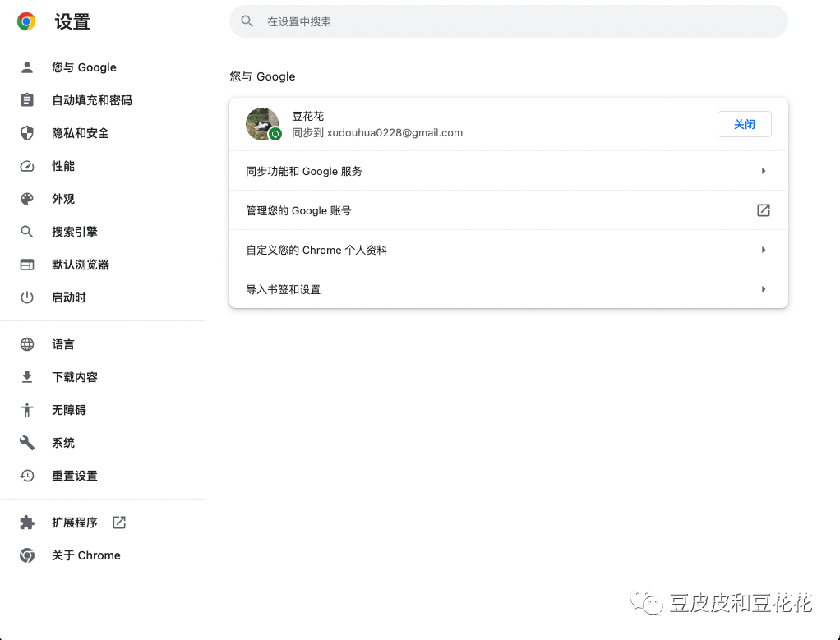Click the account name 豆花花
This screenshot has height=640, width=840.
point(308,116)
